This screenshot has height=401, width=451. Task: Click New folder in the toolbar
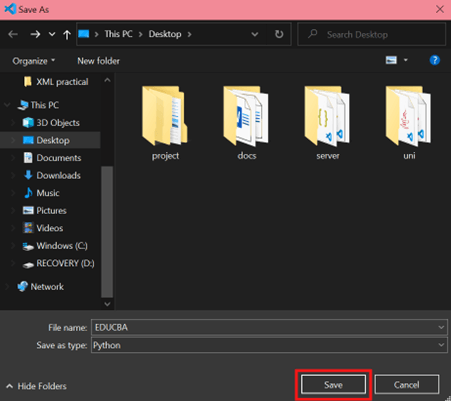[x=98, y=61]
